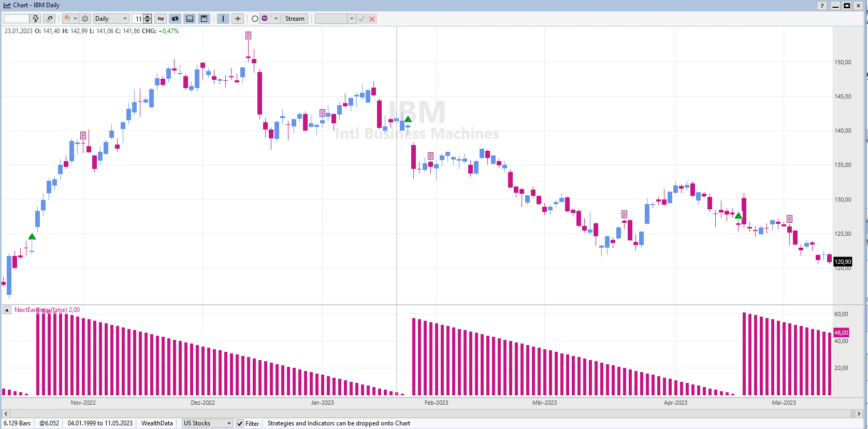Toggle the Filter checkbox
The height and width of the screenshot is (429, 868).
tap(240, 423)
